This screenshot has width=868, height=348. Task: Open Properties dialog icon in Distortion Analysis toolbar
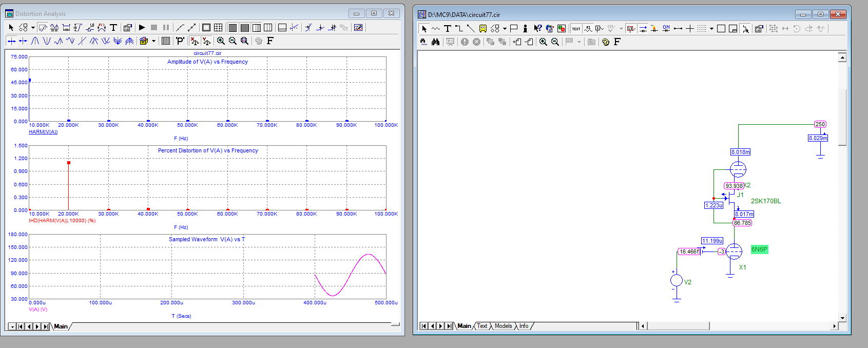pos(128,28)
